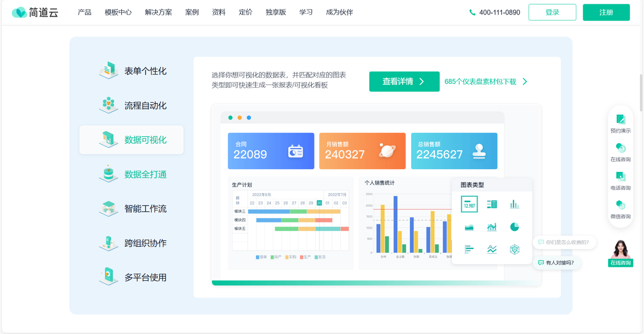
Task: Click the 智能工作流 icon
Action: (x=108, y=208)
